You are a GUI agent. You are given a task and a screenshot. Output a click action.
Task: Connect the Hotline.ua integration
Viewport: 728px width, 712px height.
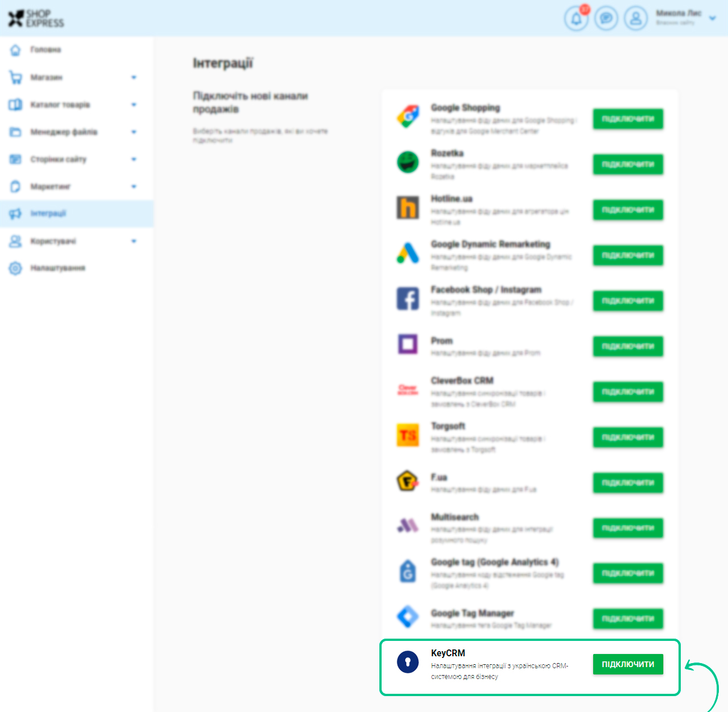tap(628, 210)
